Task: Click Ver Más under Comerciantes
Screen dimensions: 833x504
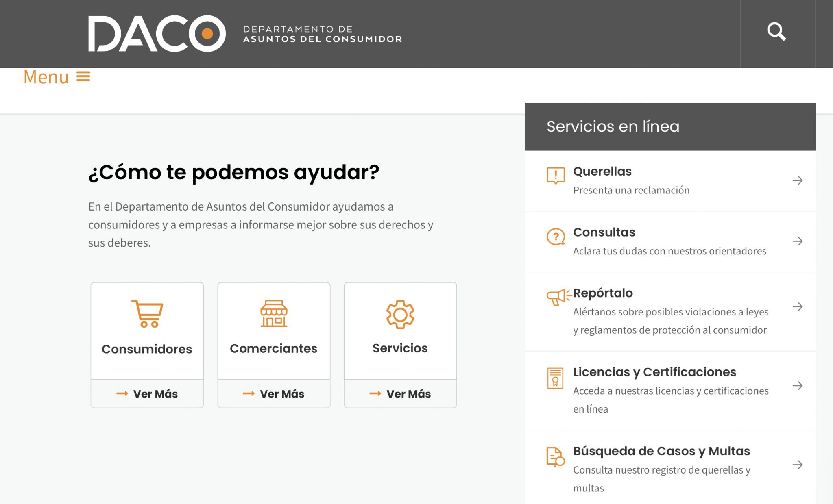Action: (x=274, y=393)
